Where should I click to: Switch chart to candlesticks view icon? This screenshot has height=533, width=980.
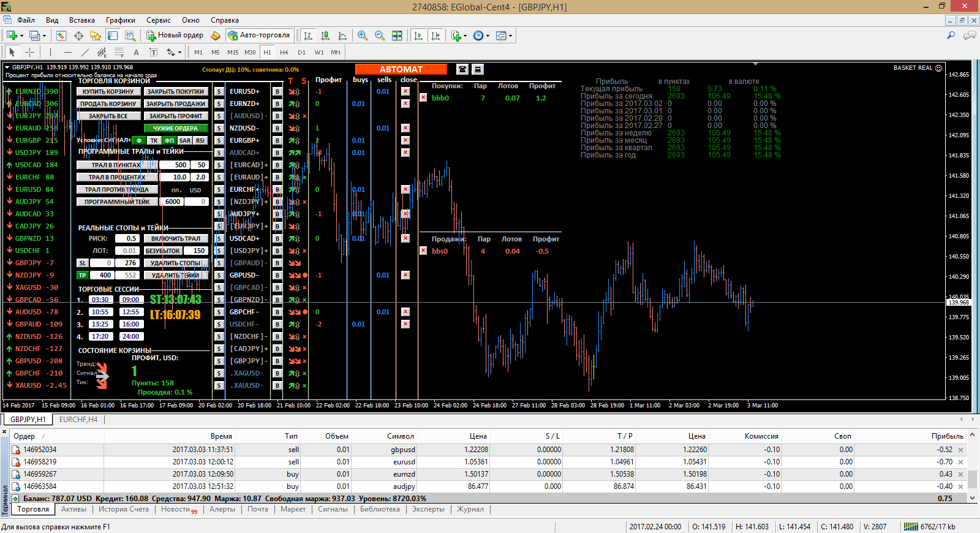pos(325,36)
